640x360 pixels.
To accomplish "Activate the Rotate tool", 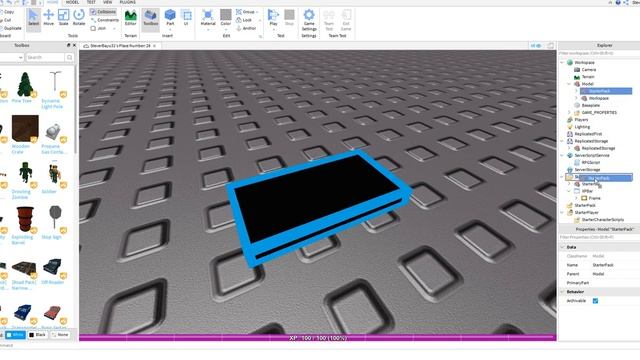I will pyautogui.click(x=79, y=18).
